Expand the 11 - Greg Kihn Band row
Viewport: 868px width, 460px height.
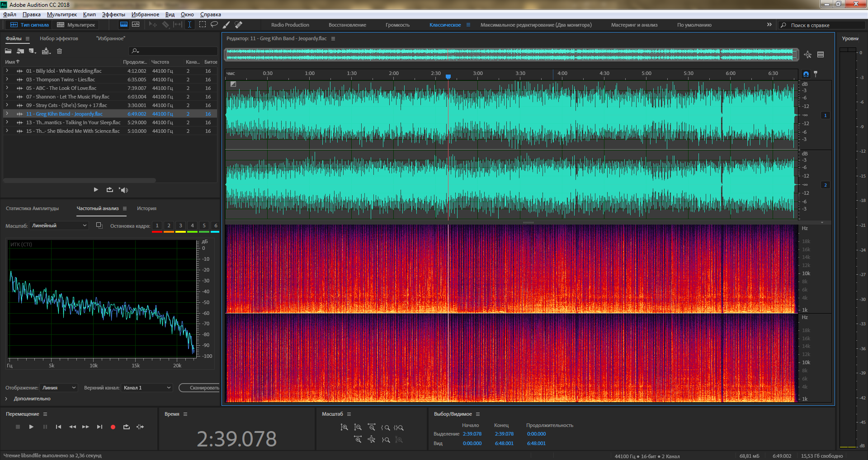click(x=7, y=114)
